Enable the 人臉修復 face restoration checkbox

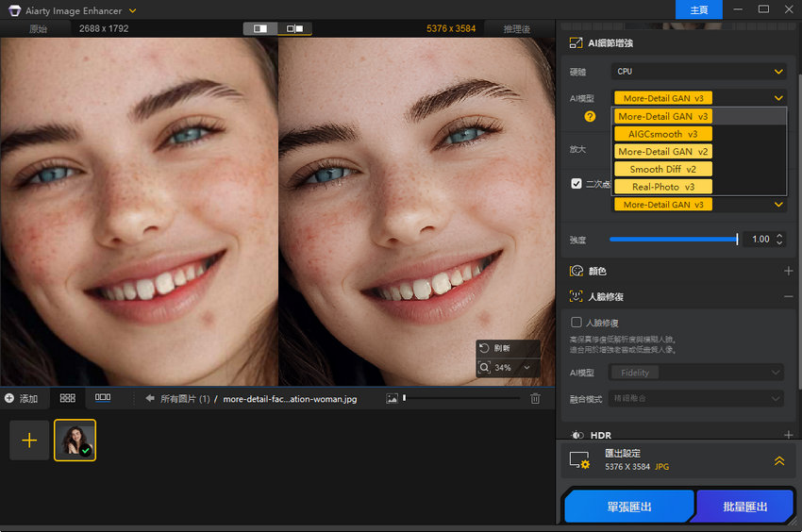[576, 323]
